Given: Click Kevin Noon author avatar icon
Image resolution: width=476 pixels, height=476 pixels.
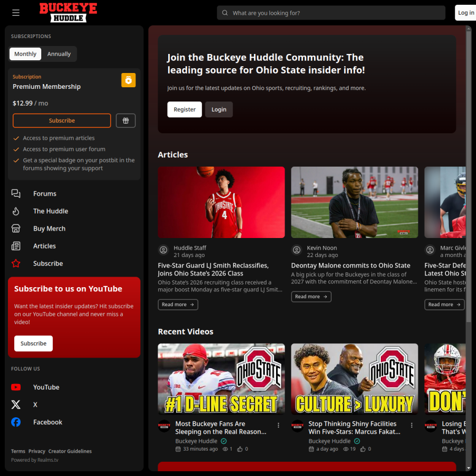Looking at the screenshot, I should click(297, 250).
